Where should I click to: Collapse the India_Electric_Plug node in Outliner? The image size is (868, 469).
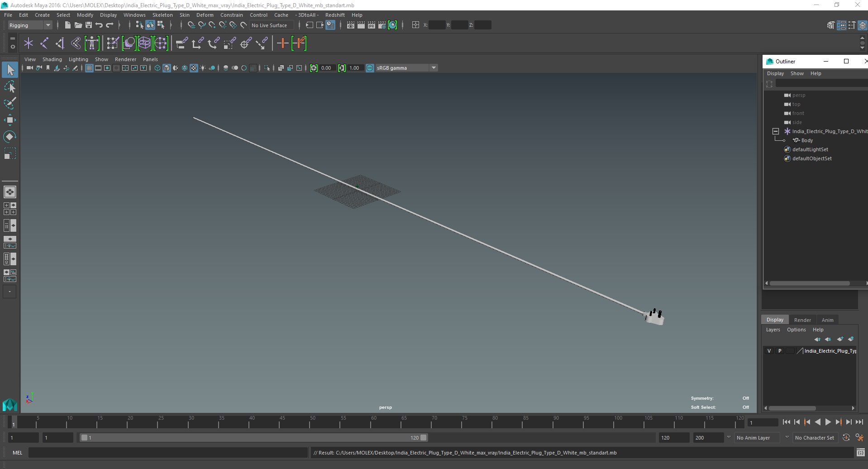pyautogui.click(x=776, y=131)
